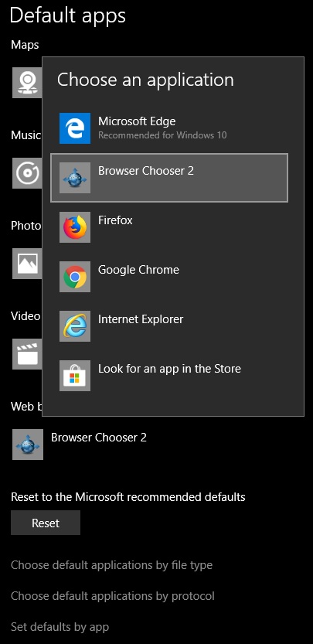The image size is (313, 644).
Task: Open Set defaults by app link
Action: click(60, 627)
